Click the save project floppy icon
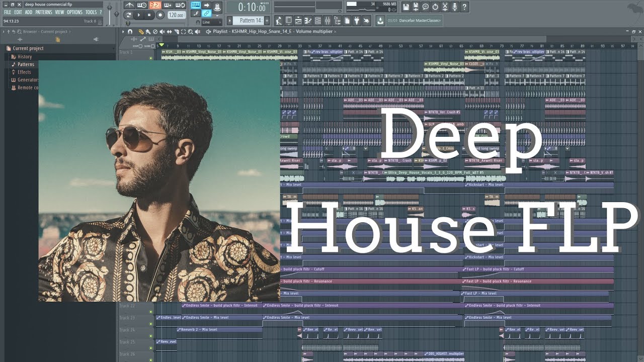This screenshot has height=362, width=644. tap(406, 7)
